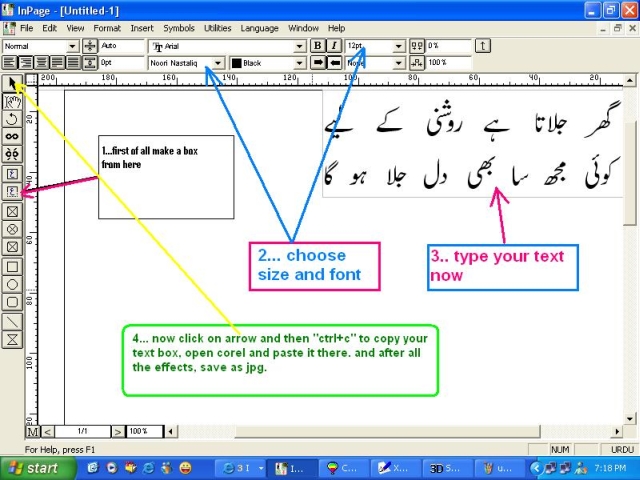Screen dimensions: 640x480
Task: Toggle Bold formatting button
Action: point(318,46)
